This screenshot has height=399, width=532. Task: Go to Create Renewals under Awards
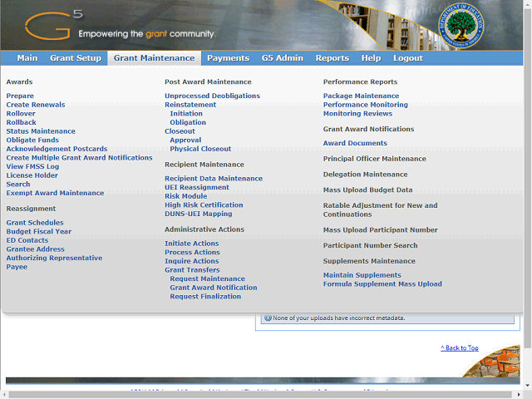(36, 105)
